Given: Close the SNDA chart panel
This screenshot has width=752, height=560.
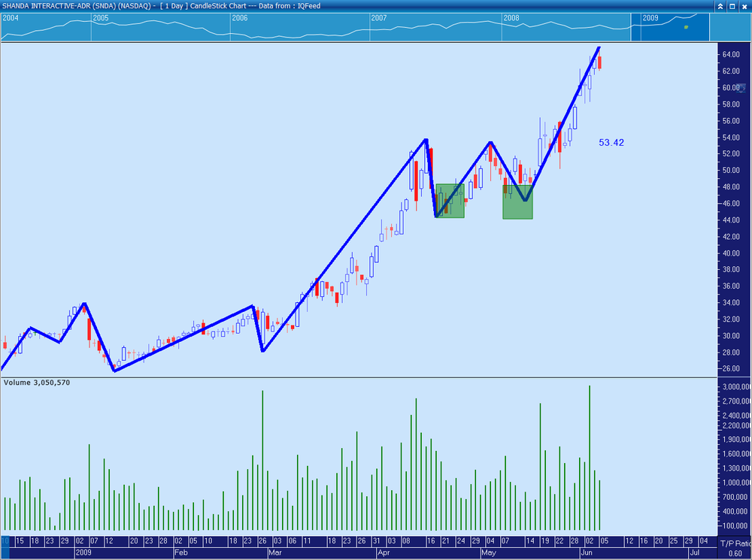Looking at the screenshot, I should [744, 6].
